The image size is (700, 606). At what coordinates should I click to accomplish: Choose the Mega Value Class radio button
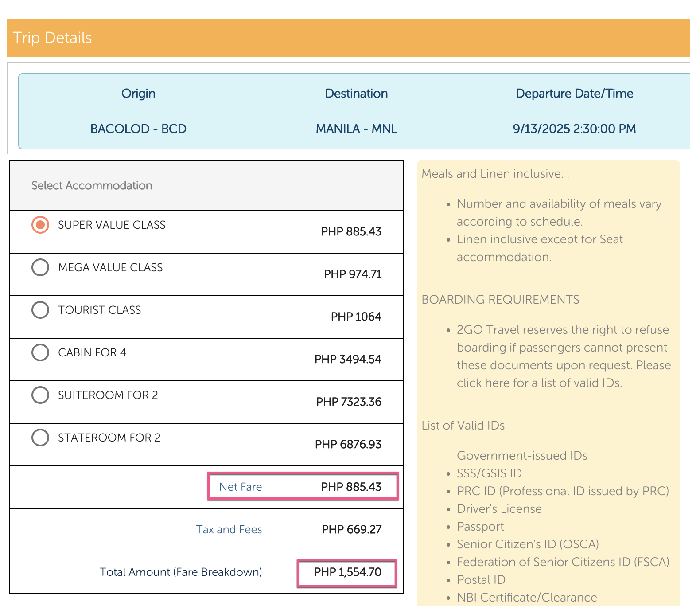40,267
